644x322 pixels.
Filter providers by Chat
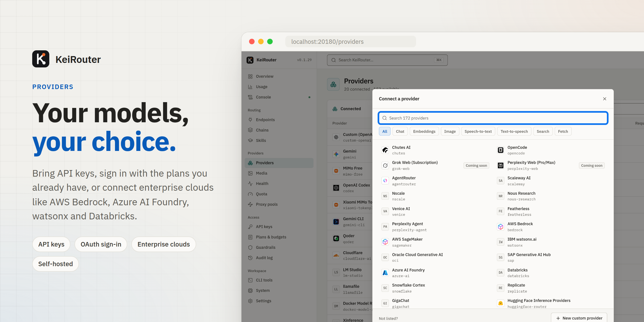pos(400,131)
